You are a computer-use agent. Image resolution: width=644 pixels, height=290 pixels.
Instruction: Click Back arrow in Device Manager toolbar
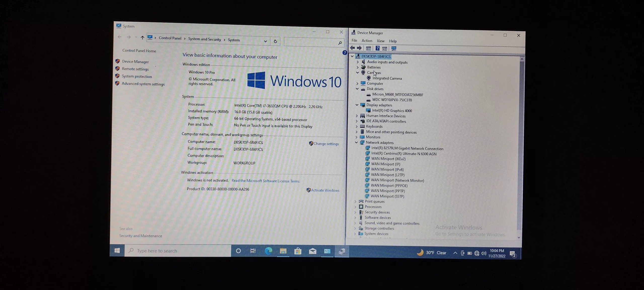click(352, 48)
